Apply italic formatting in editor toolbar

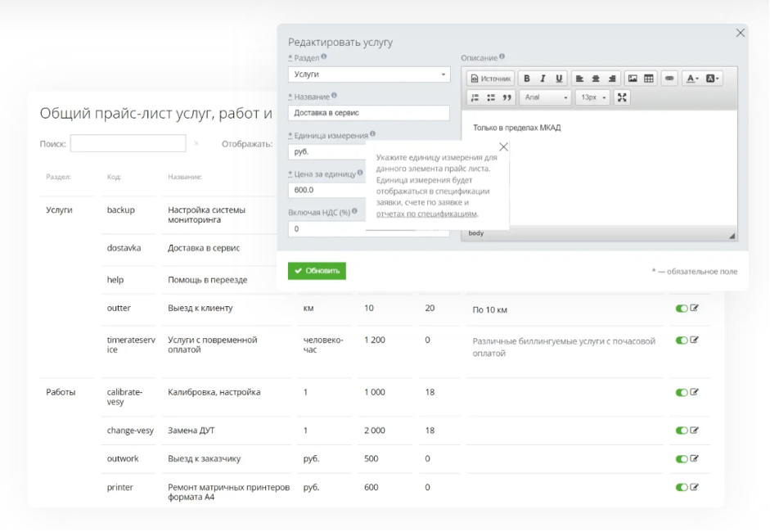click(x=543, y=79)
